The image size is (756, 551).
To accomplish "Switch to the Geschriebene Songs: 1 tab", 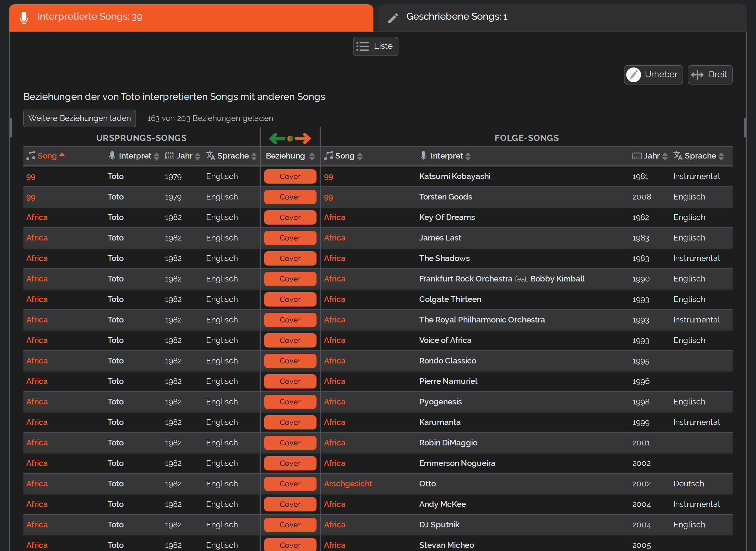I will coord(562,18).
